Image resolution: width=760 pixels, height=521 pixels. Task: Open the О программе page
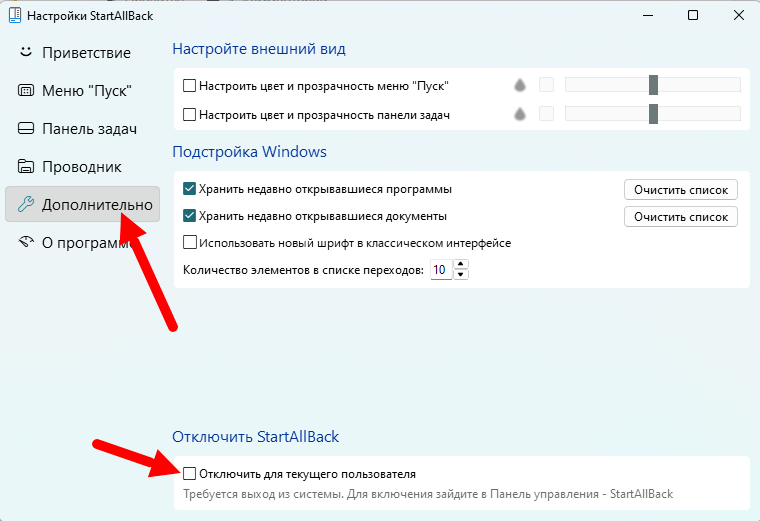tap(82, 242)
